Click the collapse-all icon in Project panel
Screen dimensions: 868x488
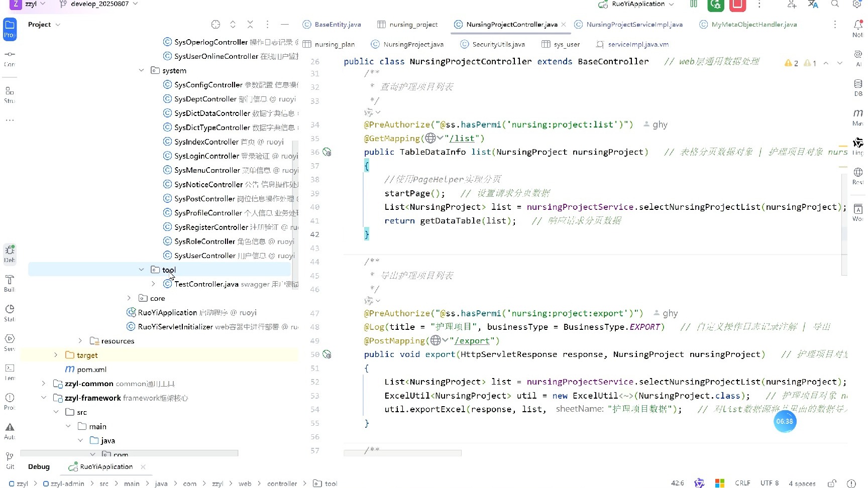point(250,24)
